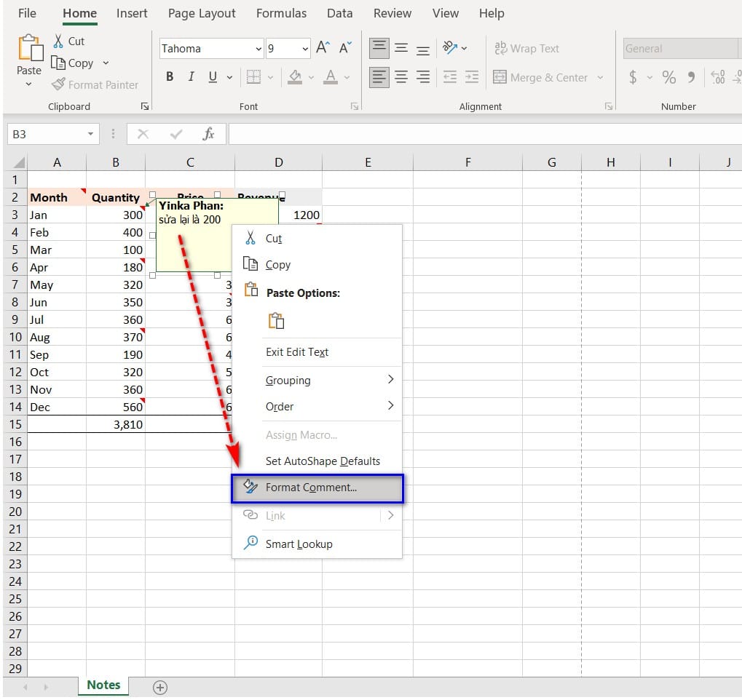Screen dimensions: 742x700
Task: Click the Decrease Font Size icon
Action: pyautogui.click(x=345, y=48)
